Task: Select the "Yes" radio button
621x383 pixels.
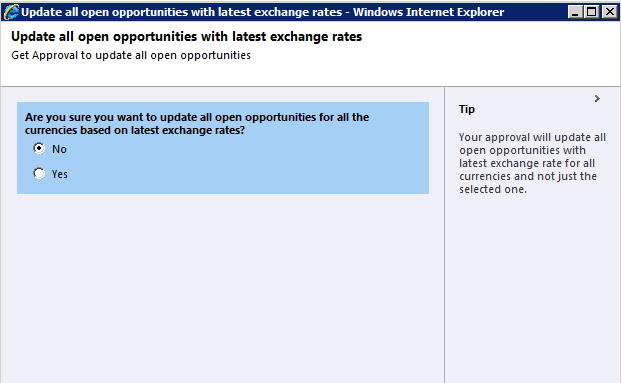Action: click(39, 173)
